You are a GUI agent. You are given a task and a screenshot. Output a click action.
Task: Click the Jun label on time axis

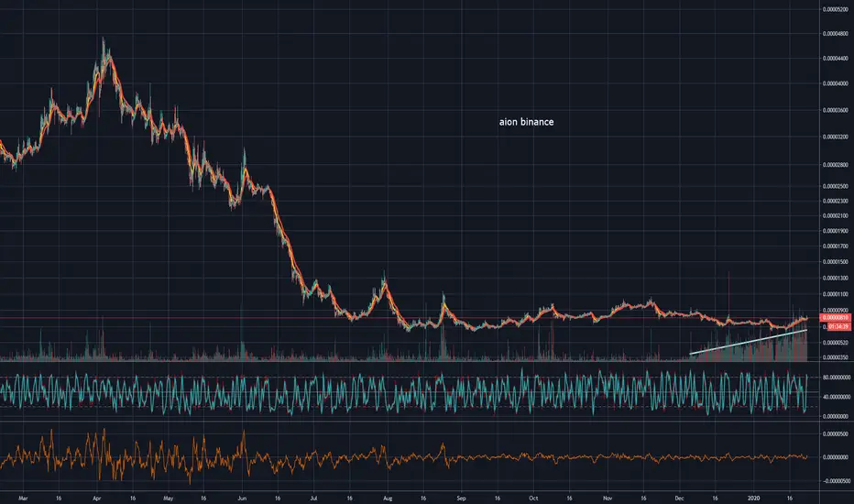[243, 498]
